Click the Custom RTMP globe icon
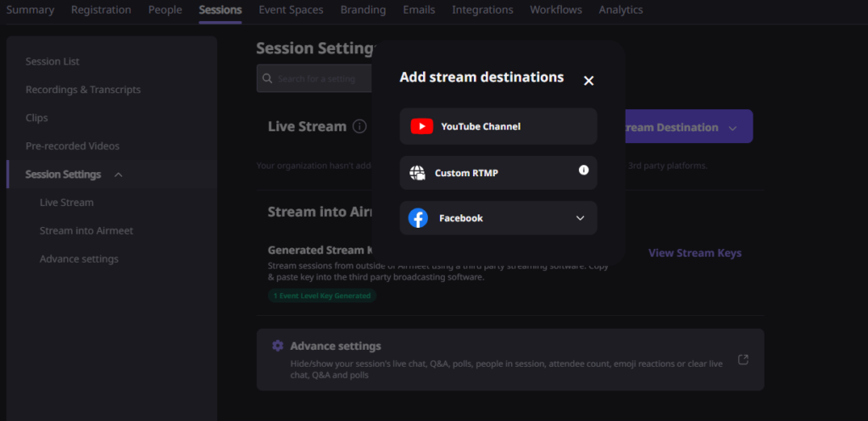 [417, 173]
